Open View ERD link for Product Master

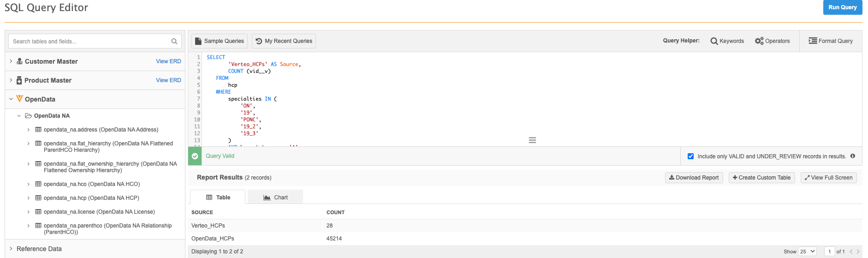[x=168, y=80]
